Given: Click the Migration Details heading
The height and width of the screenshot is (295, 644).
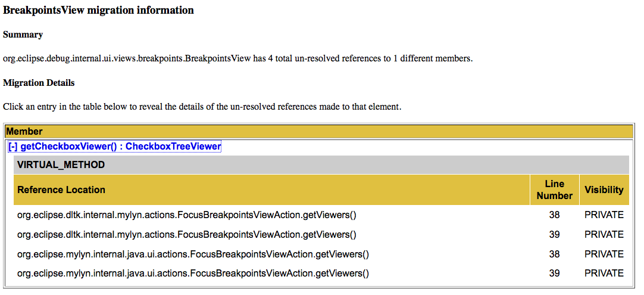Looking at the screenshot, I should coord(39,83).
